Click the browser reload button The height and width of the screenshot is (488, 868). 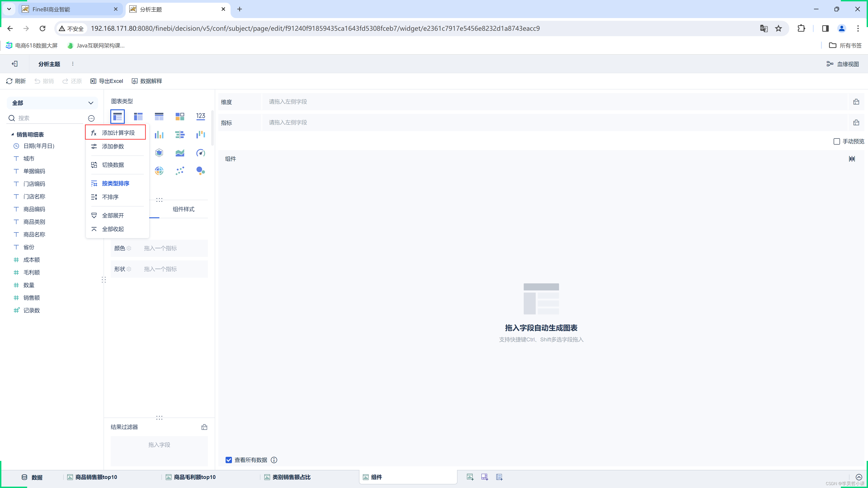[42, 29]
